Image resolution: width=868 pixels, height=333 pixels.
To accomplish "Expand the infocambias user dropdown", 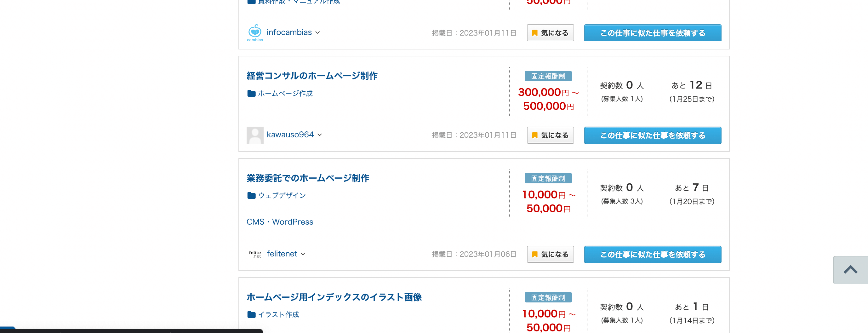I will 317,33.
